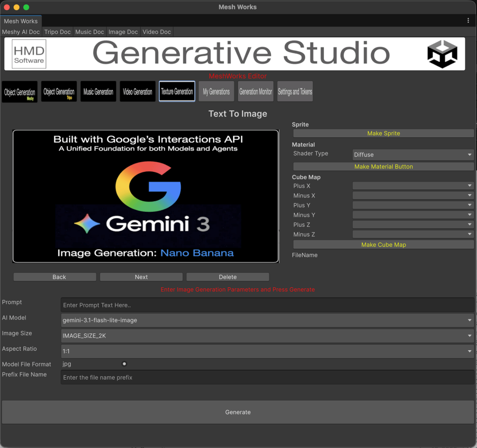Open the Meshy AI Doc link
477x448 pixels.
coord(21,32)
